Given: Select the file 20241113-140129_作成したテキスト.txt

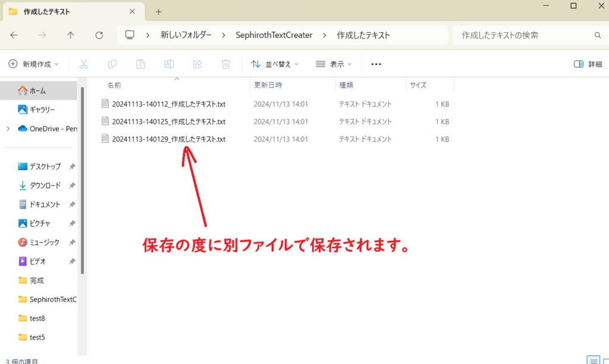Looking at the screenshot, I should [169, 139].
